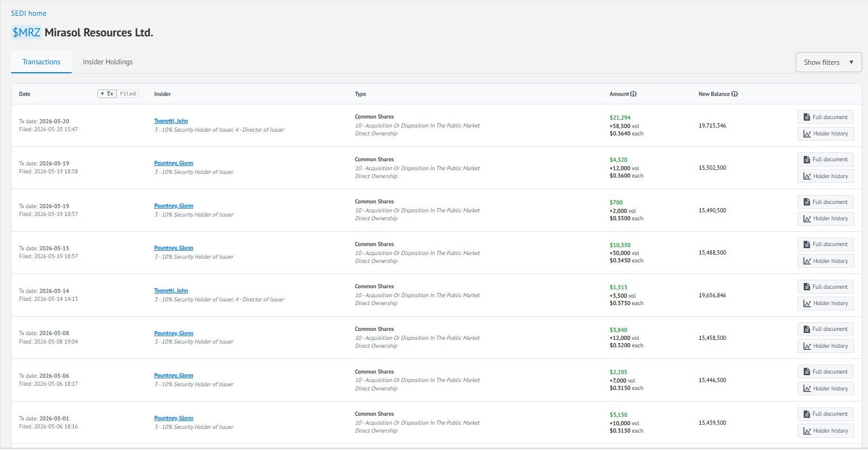
Task: Select the new balance value 15,502,500
Action: coord(712,168)
